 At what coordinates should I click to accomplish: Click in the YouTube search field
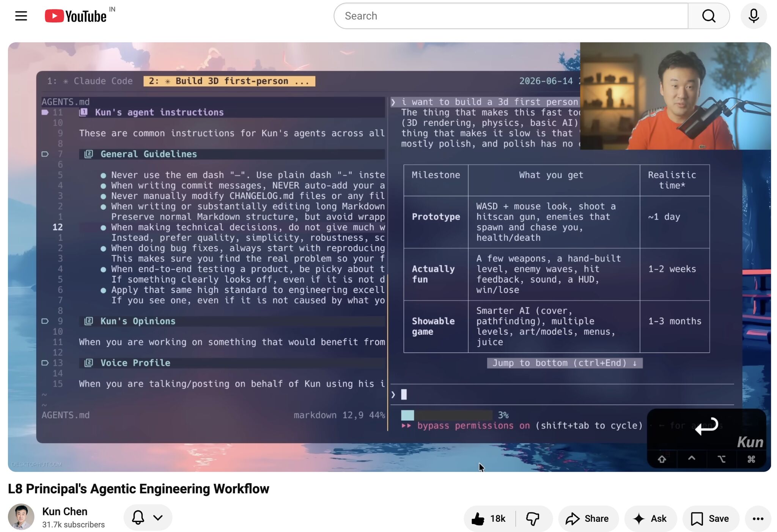click(x=511, y=16)
